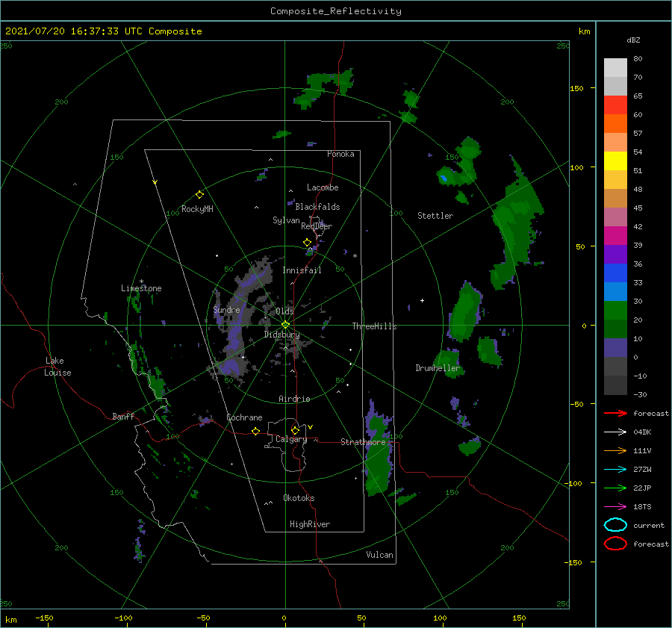Click the dBZ legend heading

point(633,40)
